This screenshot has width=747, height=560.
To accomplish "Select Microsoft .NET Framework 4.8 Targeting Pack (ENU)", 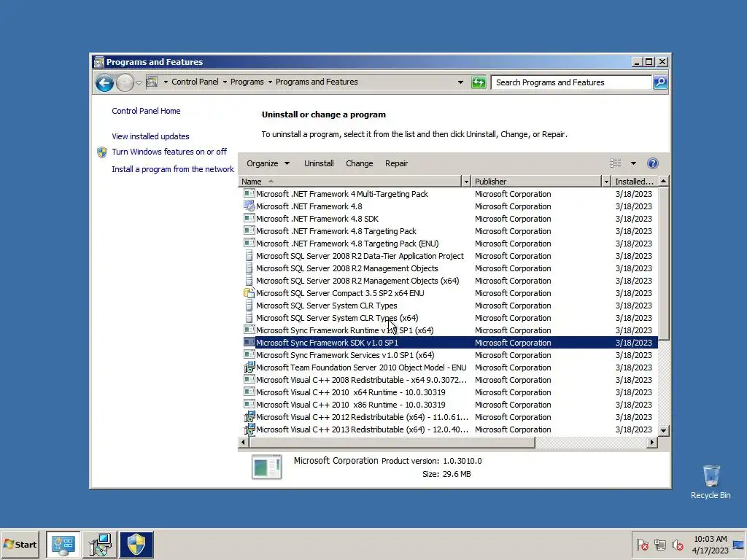I will tap(448, 244).
